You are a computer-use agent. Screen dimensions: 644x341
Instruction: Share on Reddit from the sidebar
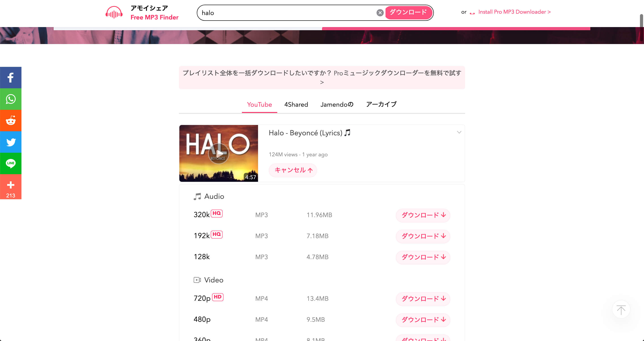pos(11,121)
